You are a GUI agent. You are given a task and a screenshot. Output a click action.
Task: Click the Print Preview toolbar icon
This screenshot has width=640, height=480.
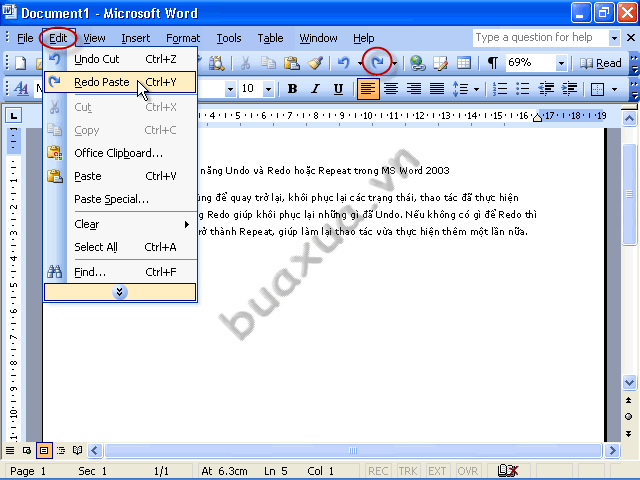(216, 63)
